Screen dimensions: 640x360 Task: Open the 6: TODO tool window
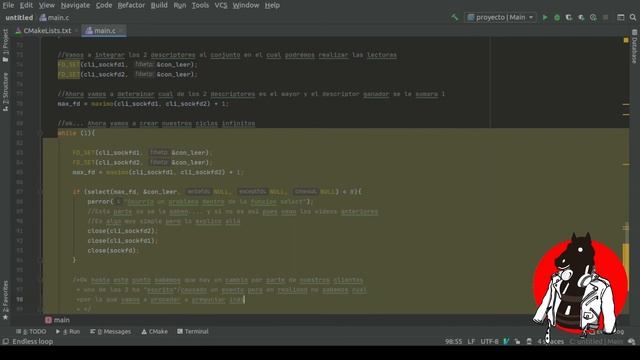pos(31,331)
